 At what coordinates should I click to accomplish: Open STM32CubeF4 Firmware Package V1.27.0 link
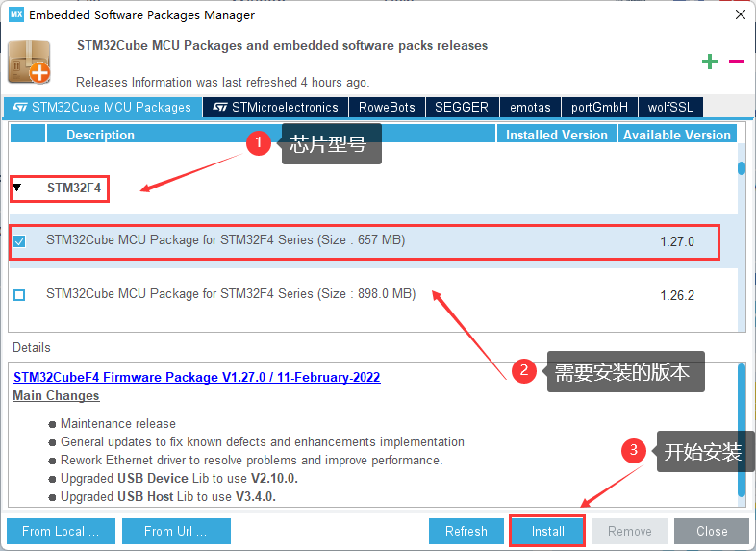tap(197, 377)
